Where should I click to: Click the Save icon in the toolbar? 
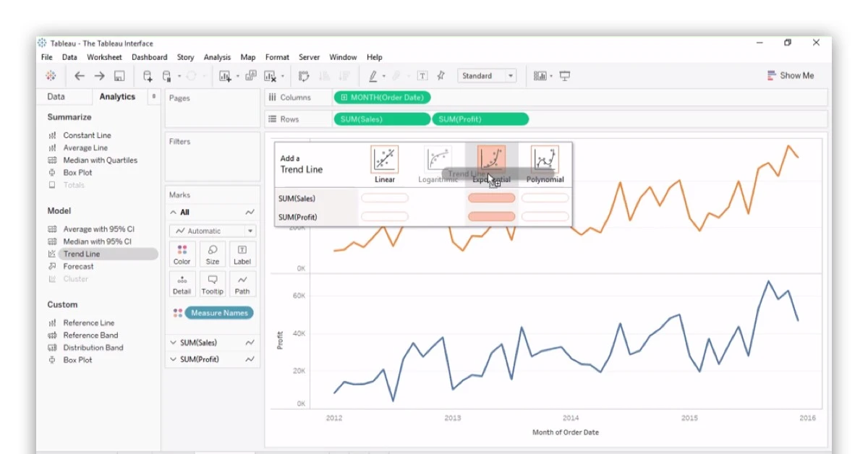[x=119, y=76]
